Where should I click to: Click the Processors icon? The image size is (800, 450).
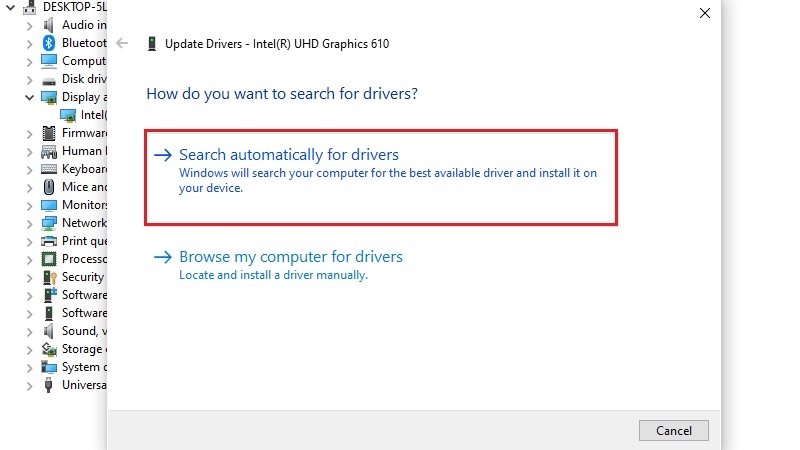coord(49,259)
